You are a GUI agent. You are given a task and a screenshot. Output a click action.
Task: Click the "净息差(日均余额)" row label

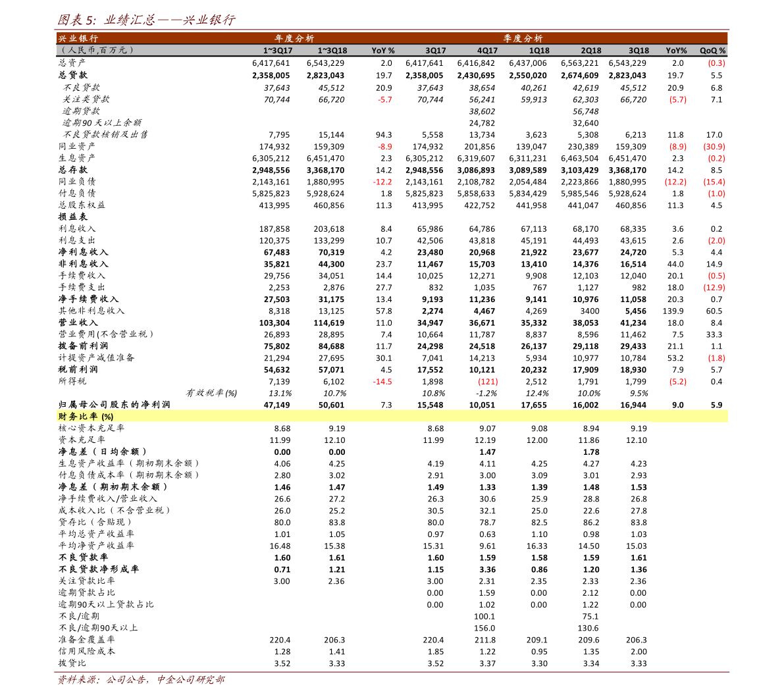click(102, 451)
